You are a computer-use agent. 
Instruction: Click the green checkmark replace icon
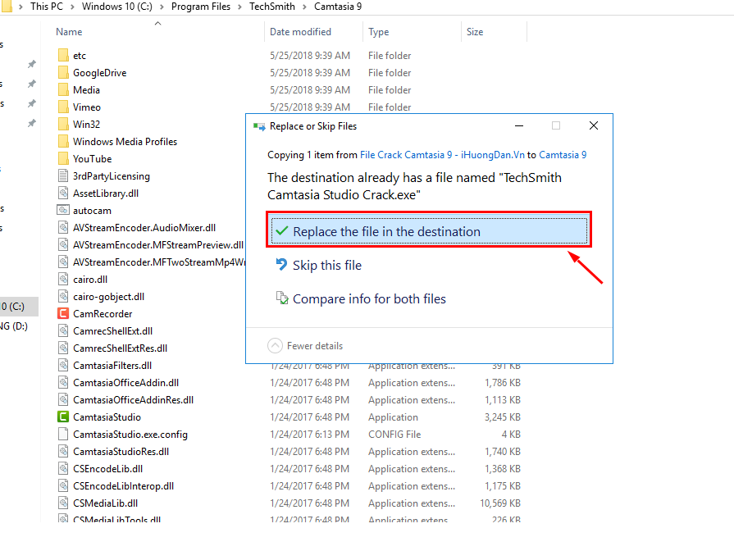282,231
